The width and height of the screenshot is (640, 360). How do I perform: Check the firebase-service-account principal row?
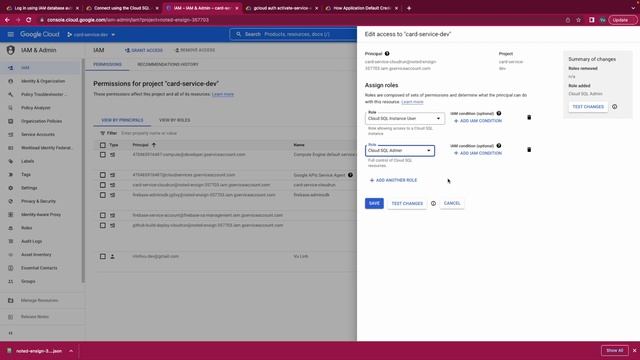102,215
